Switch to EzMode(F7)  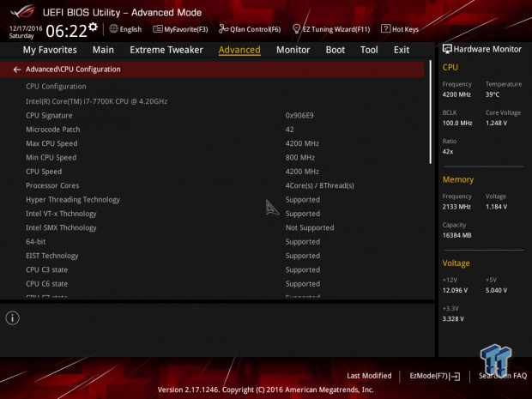429,376
